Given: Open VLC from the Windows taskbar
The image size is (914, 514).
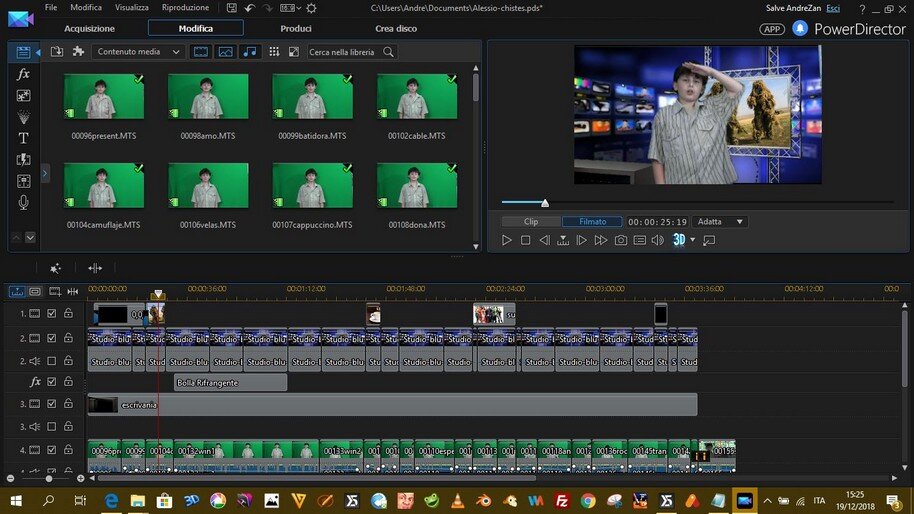Looking at the screenshot, I should point(458,501).
